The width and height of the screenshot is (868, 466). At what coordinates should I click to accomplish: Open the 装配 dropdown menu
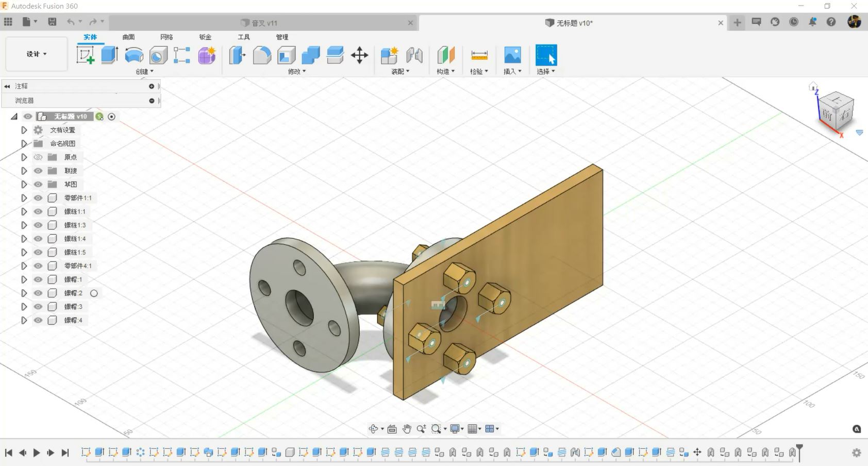pyautogui.click(x=400, y=72)
